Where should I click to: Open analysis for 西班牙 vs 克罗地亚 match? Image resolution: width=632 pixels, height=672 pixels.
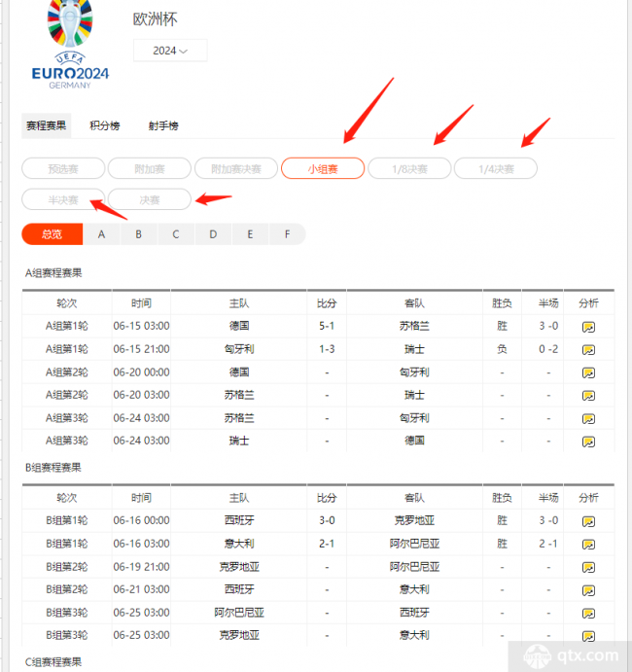tap(588, 521)
